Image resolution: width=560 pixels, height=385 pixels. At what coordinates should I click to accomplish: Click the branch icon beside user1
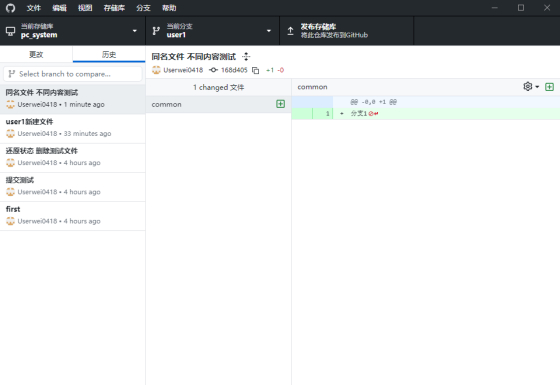coord(156,31)
